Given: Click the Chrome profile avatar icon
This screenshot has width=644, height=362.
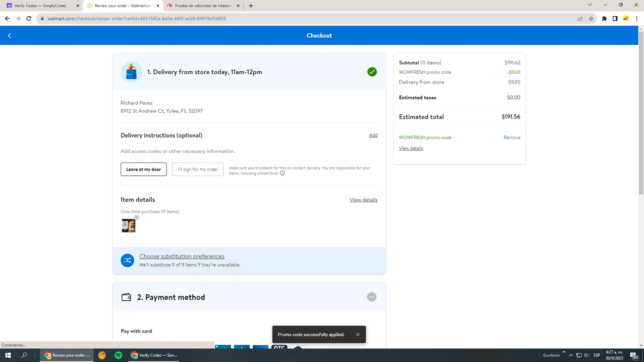Looking at the screenshot, I should tap(626, 18).
